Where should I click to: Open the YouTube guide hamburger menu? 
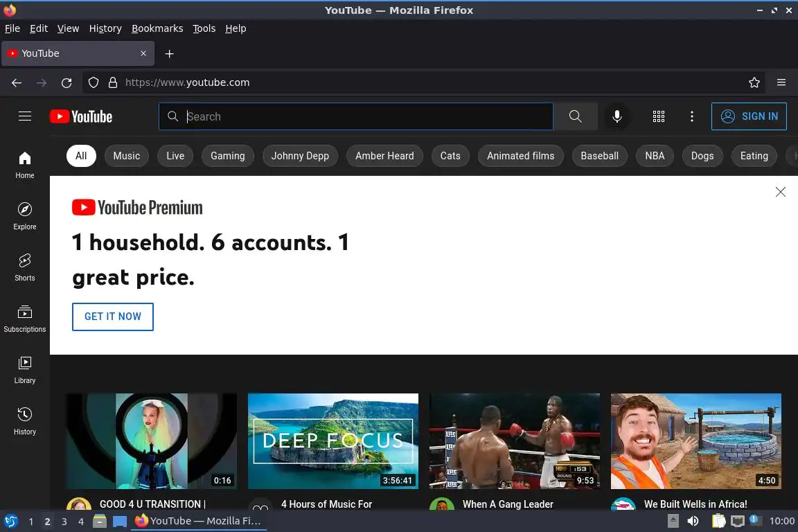click(x=24, y=116)
